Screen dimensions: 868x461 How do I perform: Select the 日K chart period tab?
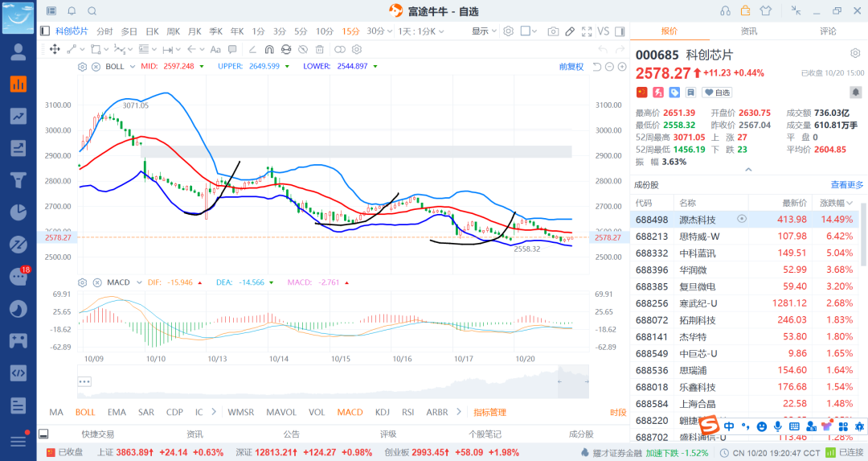coord(152,31)
